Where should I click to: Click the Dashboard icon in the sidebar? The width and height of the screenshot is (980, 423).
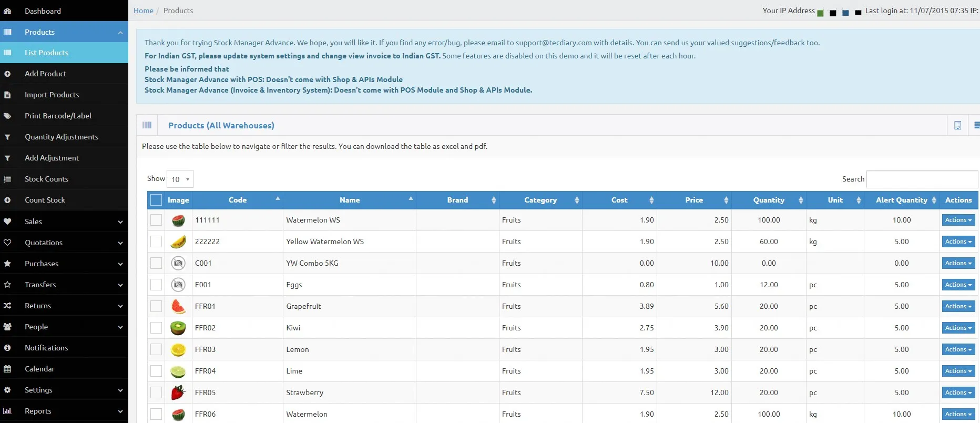pyautogui.click(x=7, y=11)
